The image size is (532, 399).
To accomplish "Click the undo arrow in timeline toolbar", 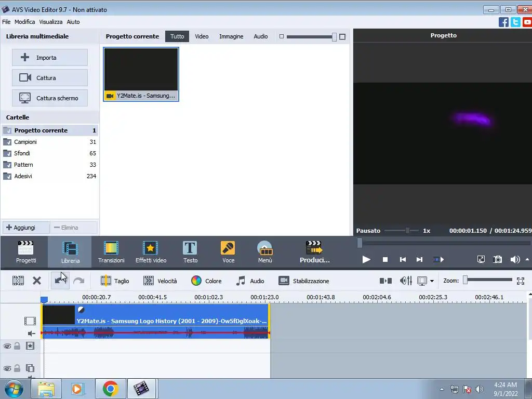I will (x=60, y=281).
